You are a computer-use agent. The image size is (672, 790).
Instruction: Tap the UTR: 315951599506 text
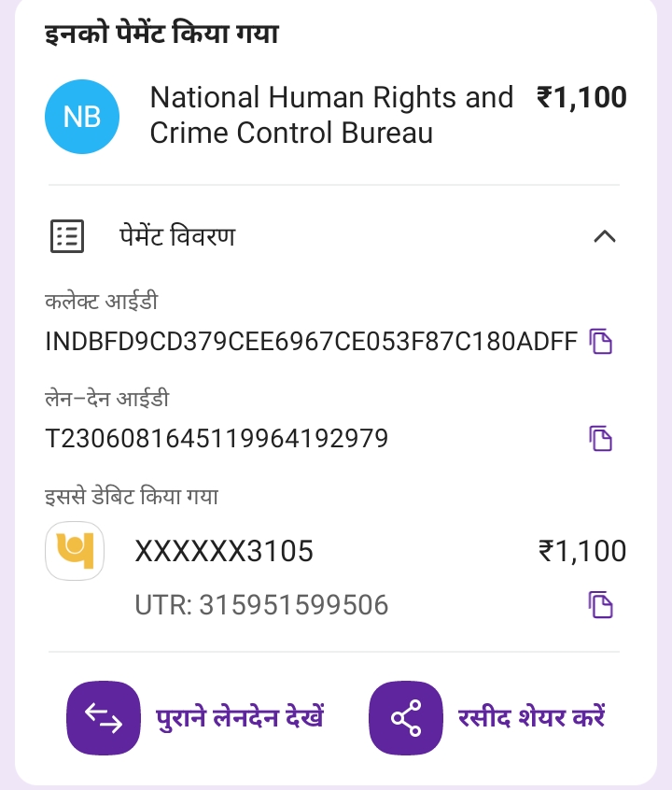tap(261, 605)
